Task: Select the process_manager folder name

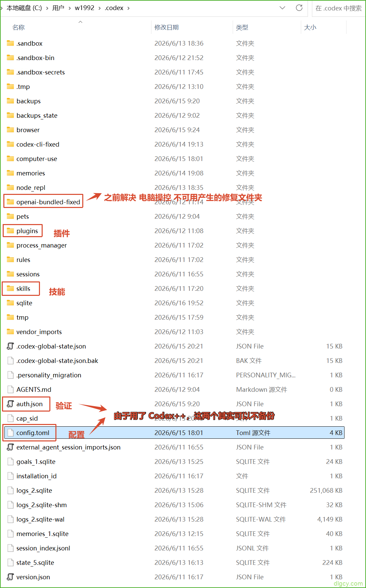Action: [42, 245]
